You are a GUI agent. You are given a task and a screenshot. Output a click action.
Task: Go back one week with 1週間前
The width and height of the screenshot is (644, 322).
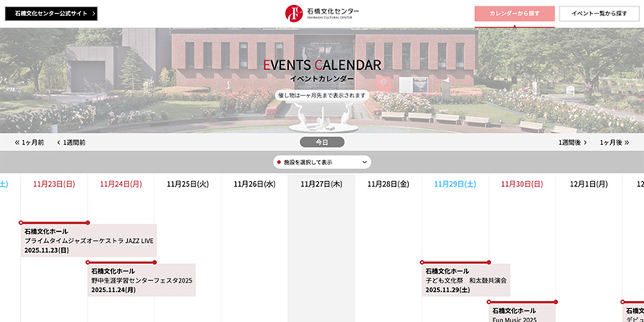click(71, 142)
